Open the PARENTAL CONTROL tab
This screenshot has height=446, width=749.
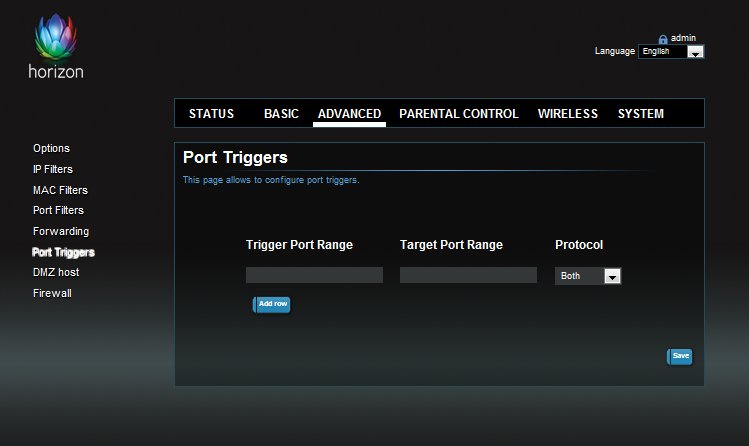459,114
